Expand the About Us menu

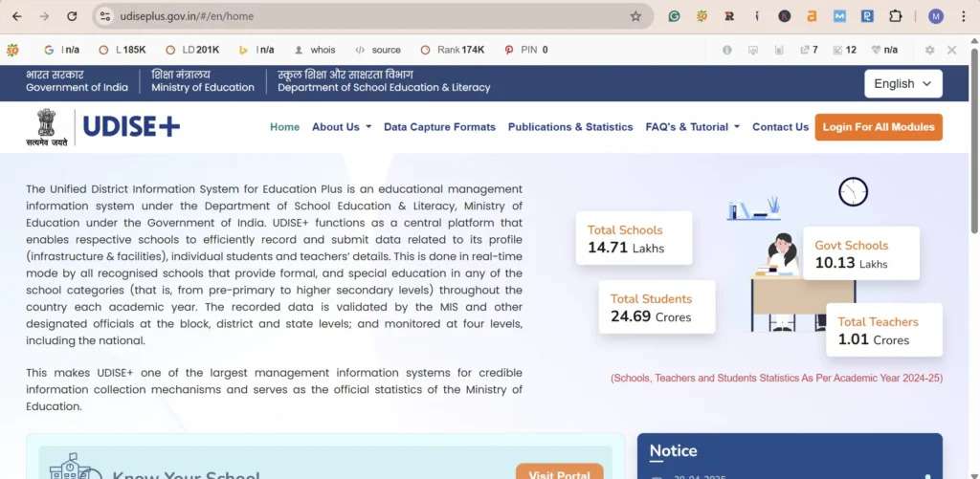(x=341, y=127)
